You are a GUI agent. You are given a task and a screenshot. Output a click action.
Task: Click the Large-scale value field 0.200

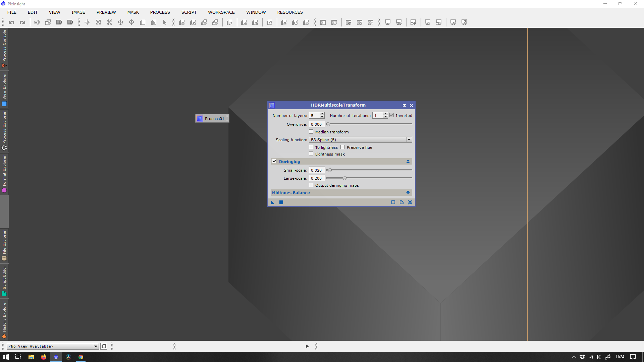point(317,178)
